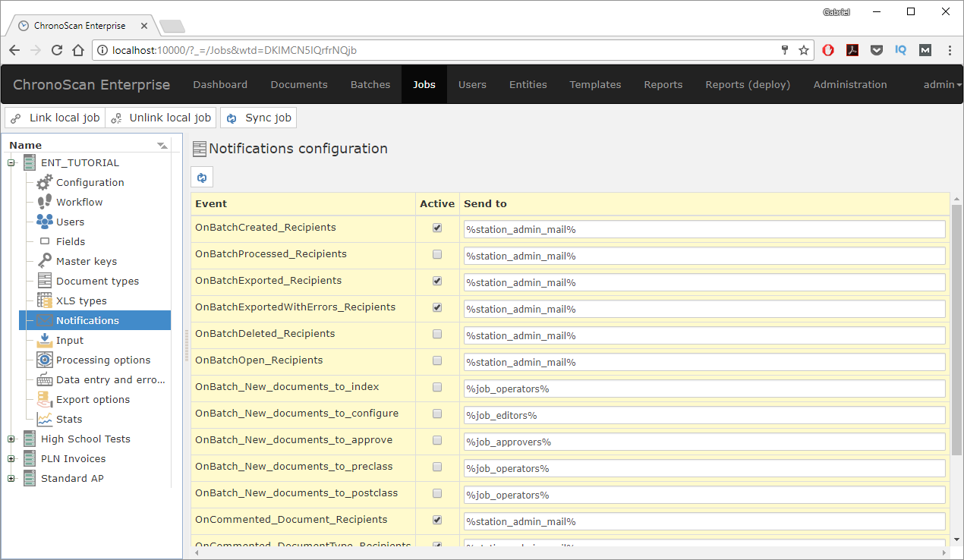Click the Unlink local job button
Viewport: 964px width, 560px height.
[160, 118]
